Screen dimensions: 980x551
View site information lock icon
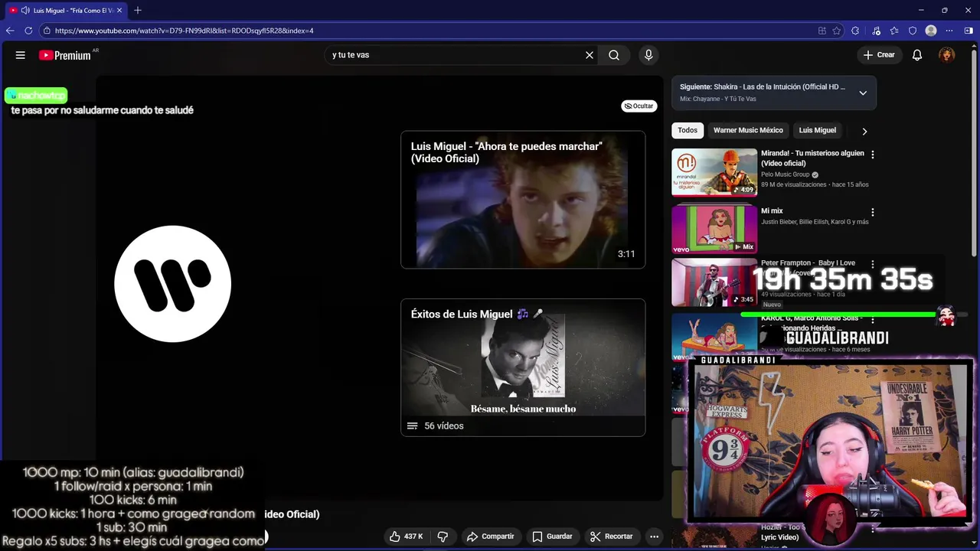coord(47,31)
